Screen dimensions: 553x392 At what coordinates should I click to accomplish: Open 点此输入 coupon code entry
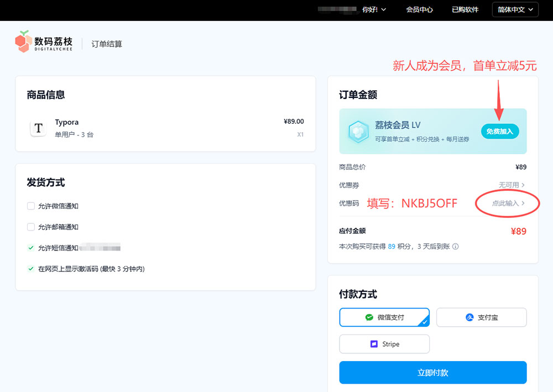[508, 203]
